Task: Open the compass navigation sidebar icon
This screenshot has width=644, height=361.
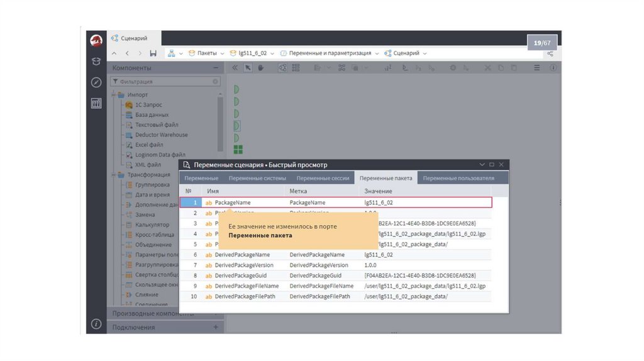Action: (x=96, y=82)
